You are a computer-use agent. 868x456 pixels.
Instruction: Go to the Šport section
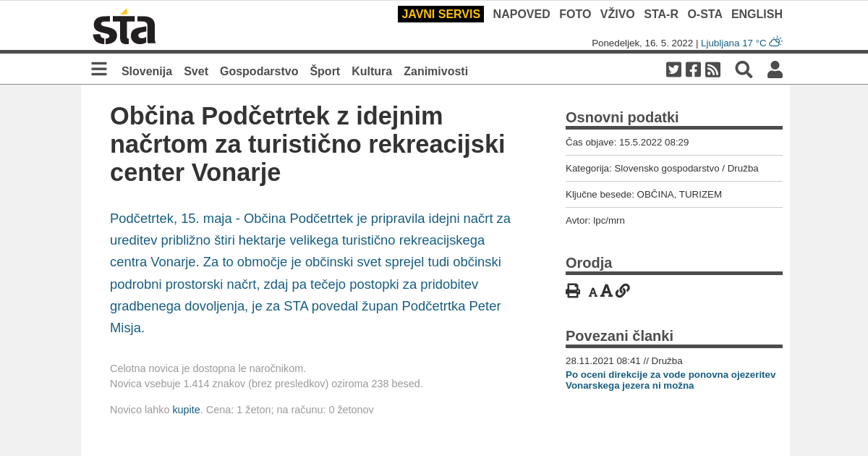(325, 71)
